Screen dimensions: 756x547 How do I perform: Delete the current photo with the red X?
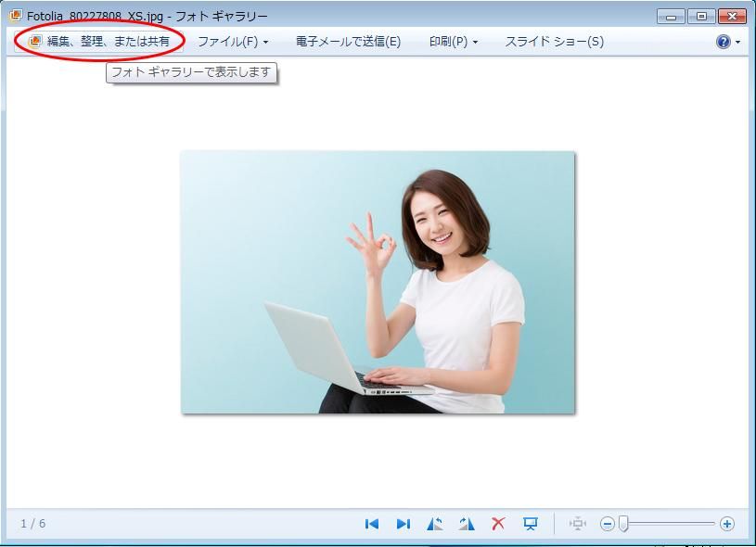click(x=499, y=523)
